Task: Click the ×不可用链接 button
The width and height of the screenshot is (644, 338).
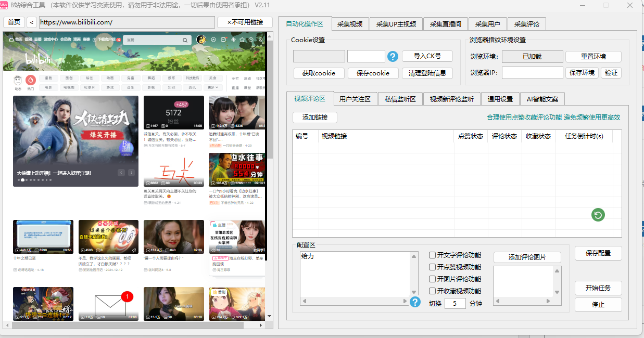Action: [245, 22]
